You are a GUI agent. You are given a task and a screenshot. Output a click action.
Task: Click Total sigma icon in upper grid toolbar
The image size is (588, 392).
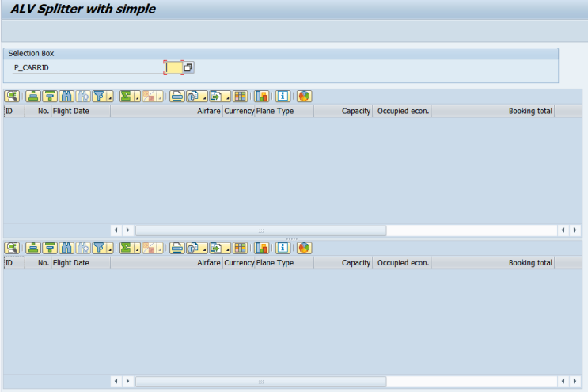[x=127, y=97]
